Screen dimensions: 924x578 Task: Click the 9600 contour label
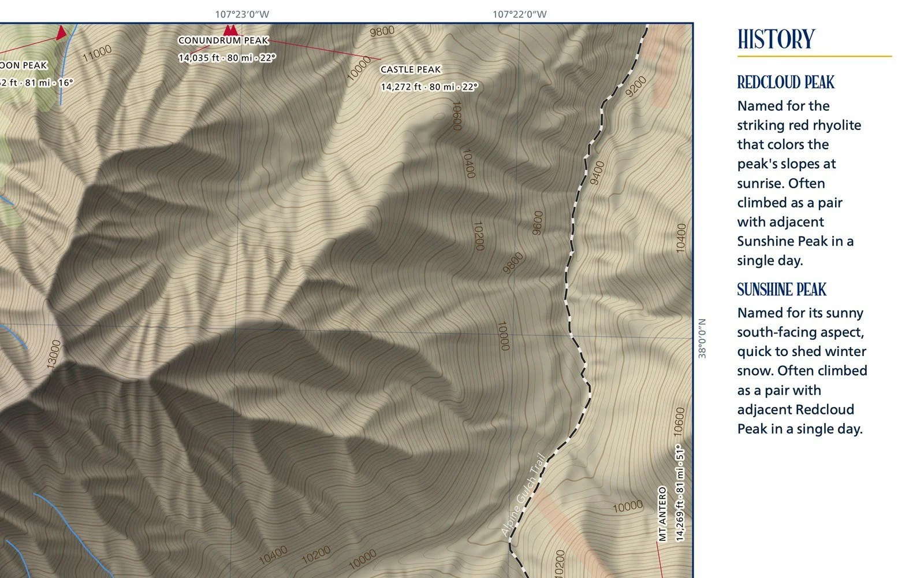tap(538, 223)
